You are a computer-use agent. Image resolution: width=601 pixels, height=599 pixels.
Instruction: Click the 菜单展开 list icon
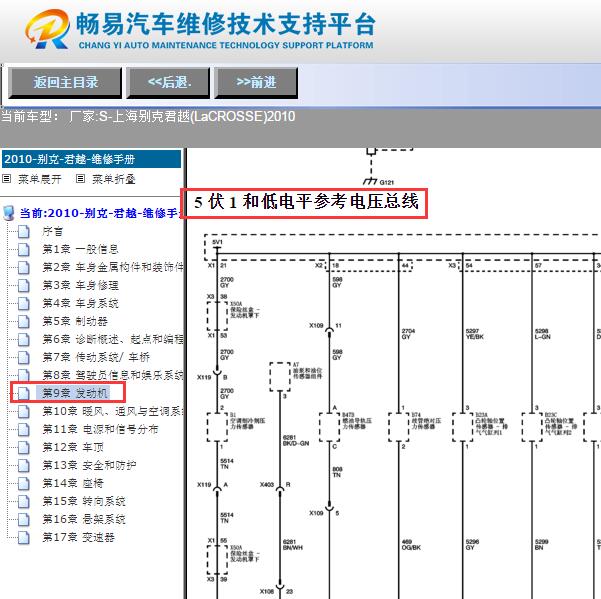click(7, 179)
